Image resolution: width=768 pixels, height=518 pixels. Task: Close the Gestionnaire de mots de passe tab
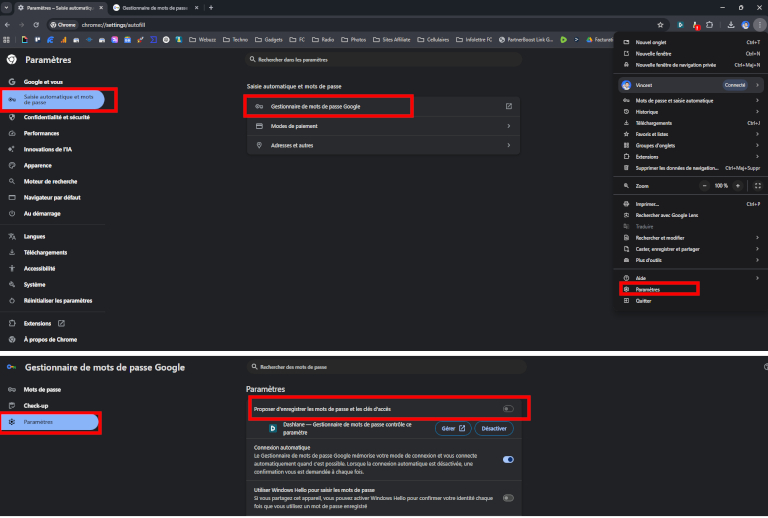[197, 8]
